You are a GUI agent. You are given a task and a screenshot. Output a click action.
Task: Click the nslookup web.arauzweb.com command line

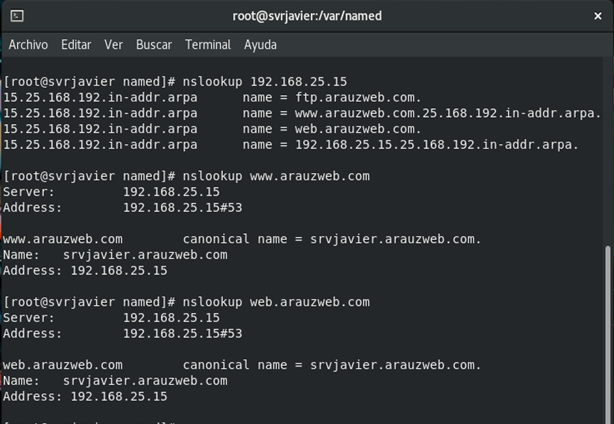[x=186, y=302]
